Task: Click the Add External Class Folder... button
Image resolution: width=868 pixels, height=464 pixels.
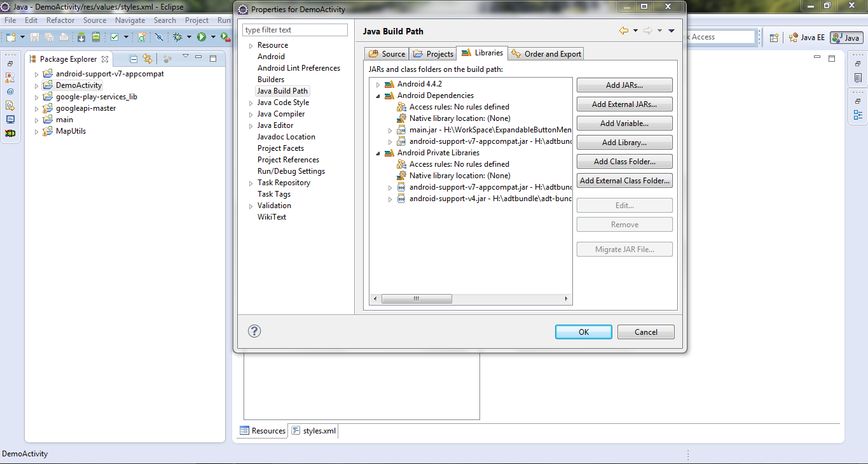Action: [624, 180]
